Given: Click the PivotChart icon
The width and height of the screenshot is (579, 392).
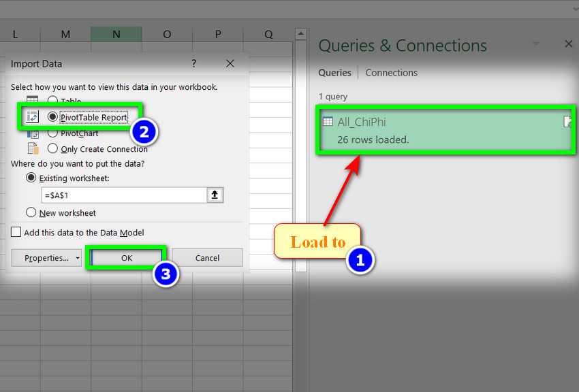Looking at the screenshot, I should pyautogui.click(x=33, y=134).
